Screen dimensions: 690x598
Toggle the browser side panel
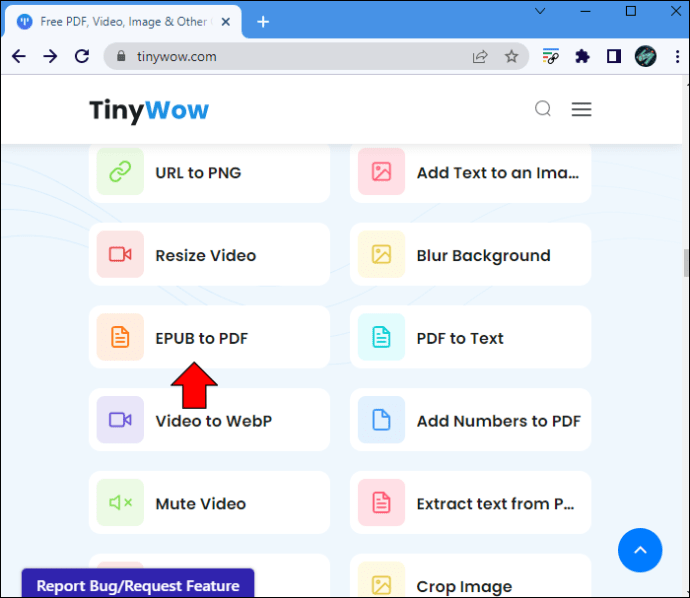614,56
